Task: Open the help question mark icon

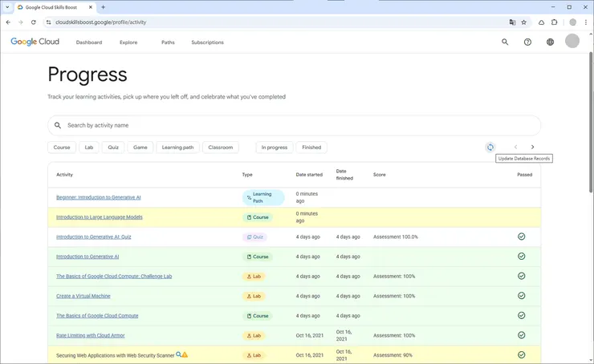Action: pos(527,42)
